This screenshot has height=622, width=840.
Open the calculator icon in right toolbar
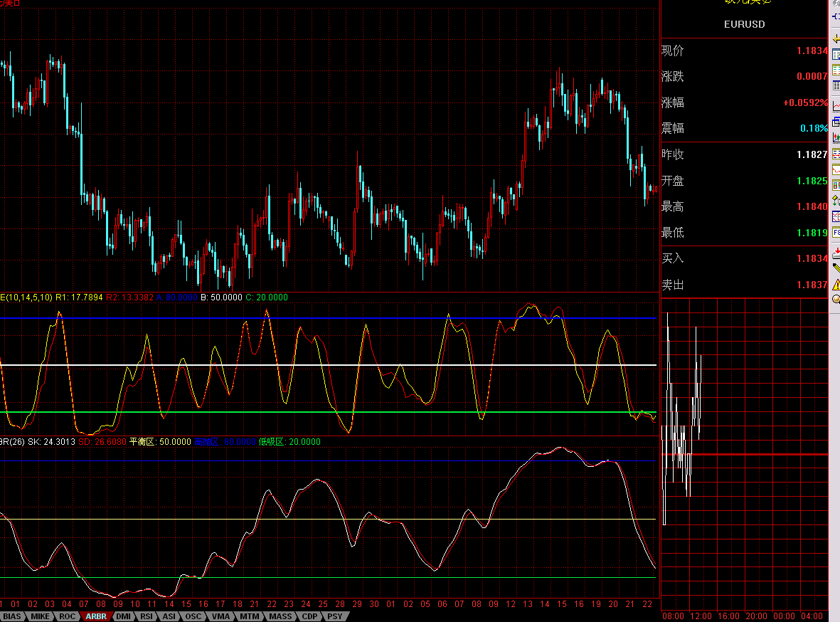tap(836, 122)
